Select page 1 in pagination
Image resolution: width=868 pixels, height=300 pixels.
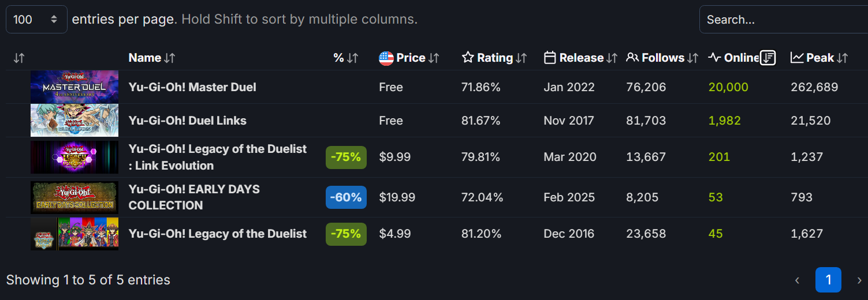click(828, 280)
